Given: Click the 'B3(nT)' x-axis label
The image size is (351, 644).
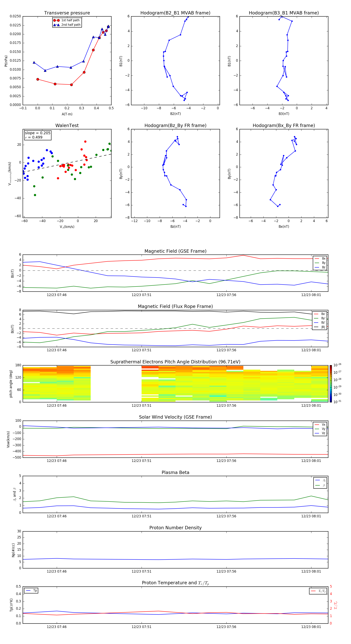Looking at the screenshot, I should tap(284, 114).
